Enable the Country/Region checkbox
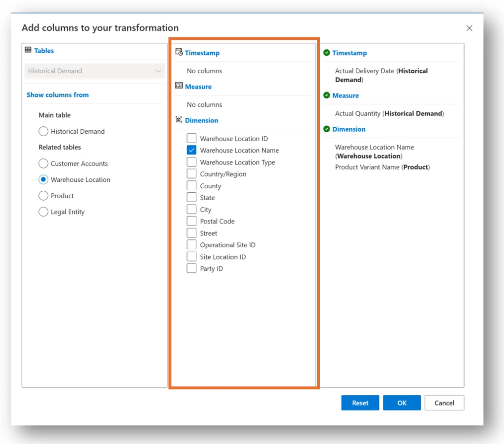 click(191, 174)
